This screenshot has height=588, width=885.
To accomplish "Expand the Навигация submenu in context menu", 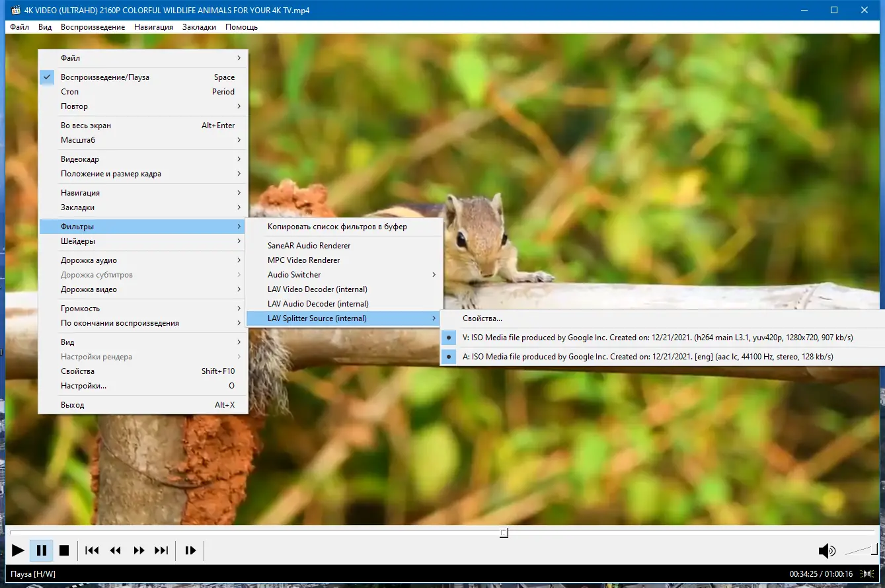I will point(143,193).
